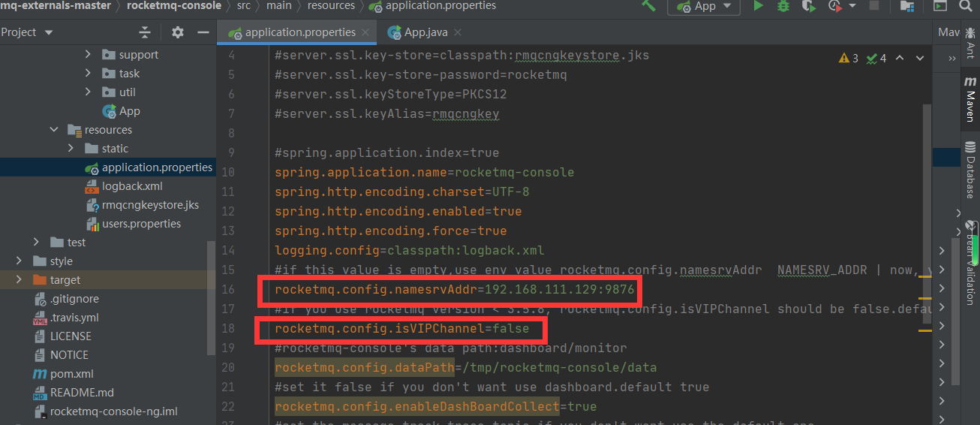The image size is (980, 425).
Task: Place cursor on isVIPChannel=false line
Action: [x=402, y=328]
